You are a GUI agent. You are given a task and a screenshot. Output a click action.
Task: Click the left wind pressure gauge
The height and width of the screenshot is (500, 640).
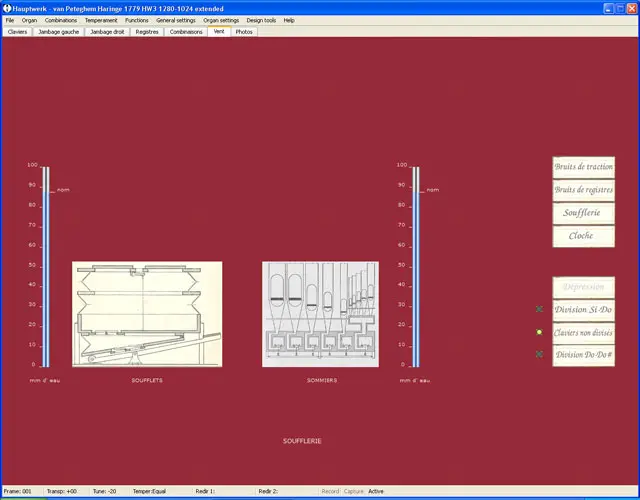[45, 267]
